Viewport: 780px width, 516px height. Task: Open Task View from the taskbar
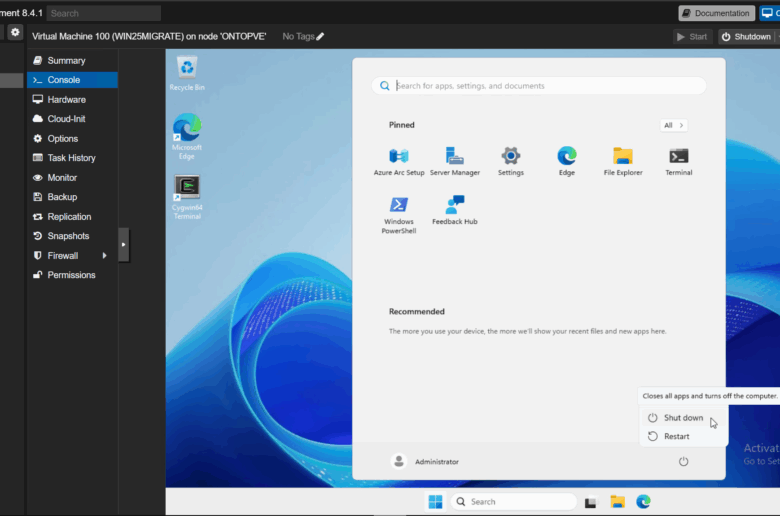click(590, 503)
